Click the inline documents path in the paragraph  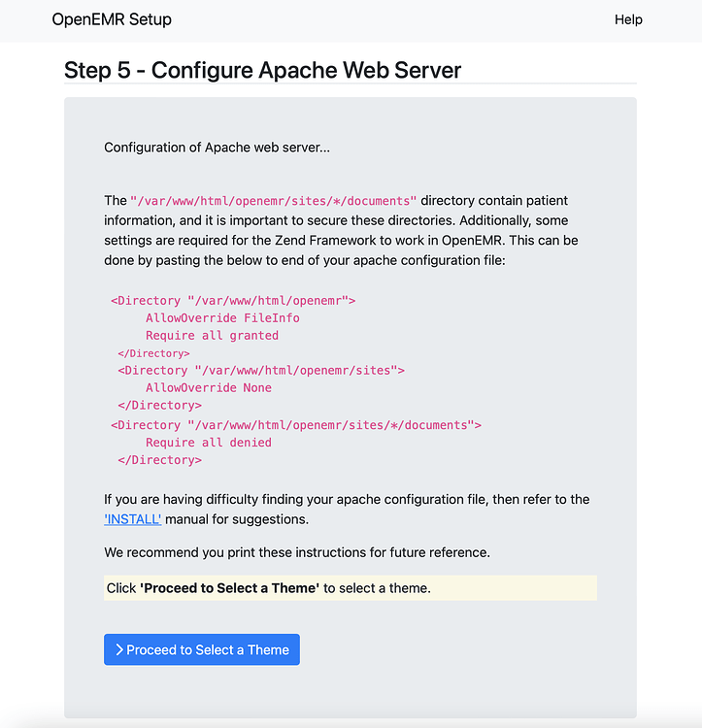[x=274, y=201]
